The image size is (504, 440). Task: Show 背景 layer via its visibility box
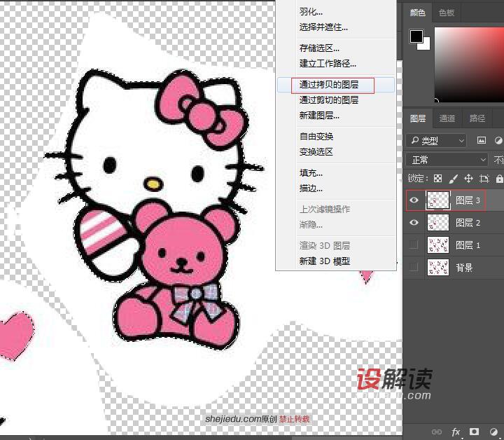(x=414, y=267)
